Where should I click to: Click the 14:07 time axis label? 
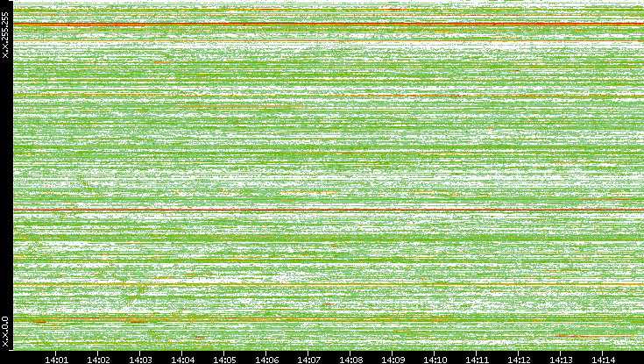(x=308, y=360)
